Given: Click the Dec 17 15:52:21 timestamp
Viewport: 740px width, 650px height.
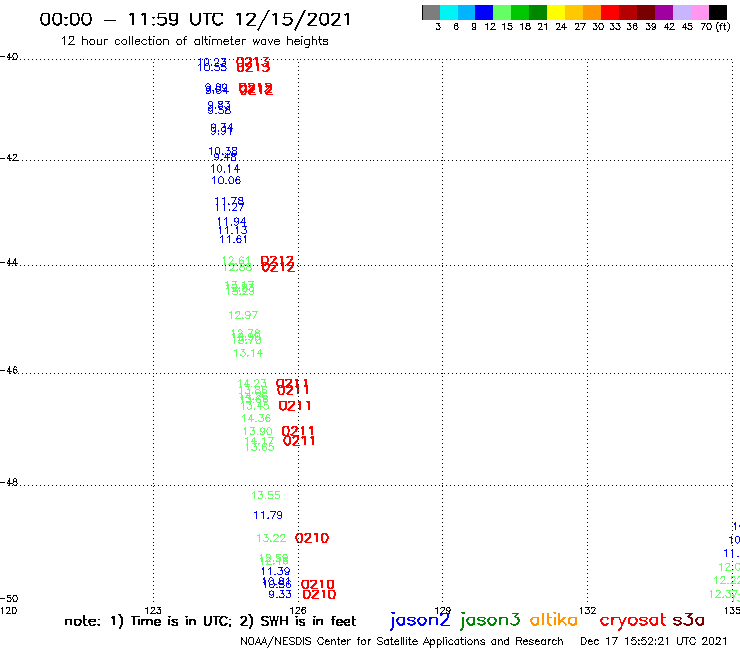Looking at the screenshot, I should pyautogui.click(x=654, y=641).
